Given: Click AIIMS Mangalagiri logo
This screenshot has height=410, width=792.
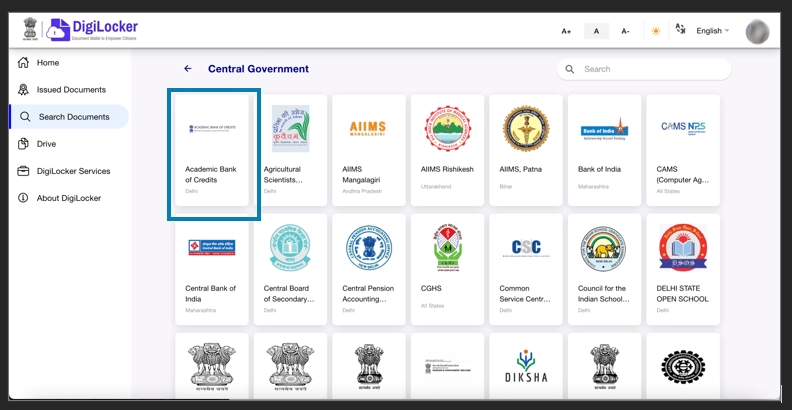Looking at the screenshot, I should click(x=368, y=128).
